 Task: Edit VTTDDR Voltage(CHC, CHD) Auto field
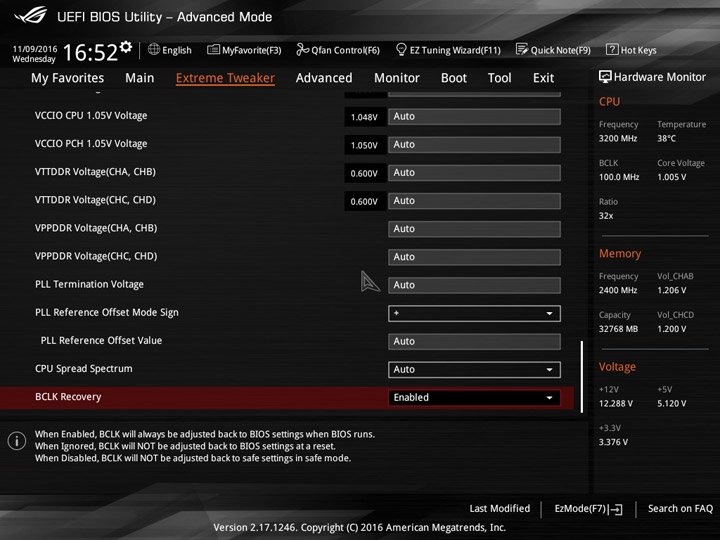(474, 201)
